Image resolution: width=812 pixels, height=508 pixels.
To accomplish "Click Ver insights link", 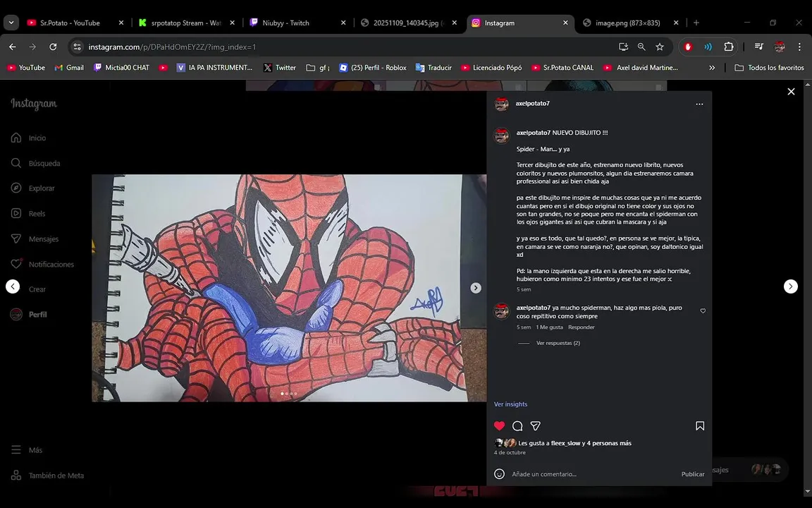I will [x=510, y=404].
